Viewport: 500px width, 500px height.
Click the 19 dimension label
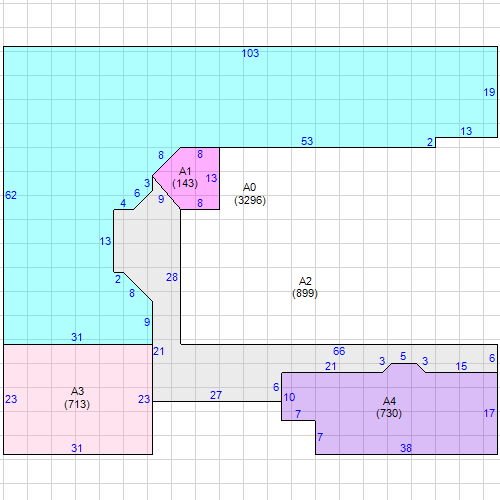tap(489, 92)
